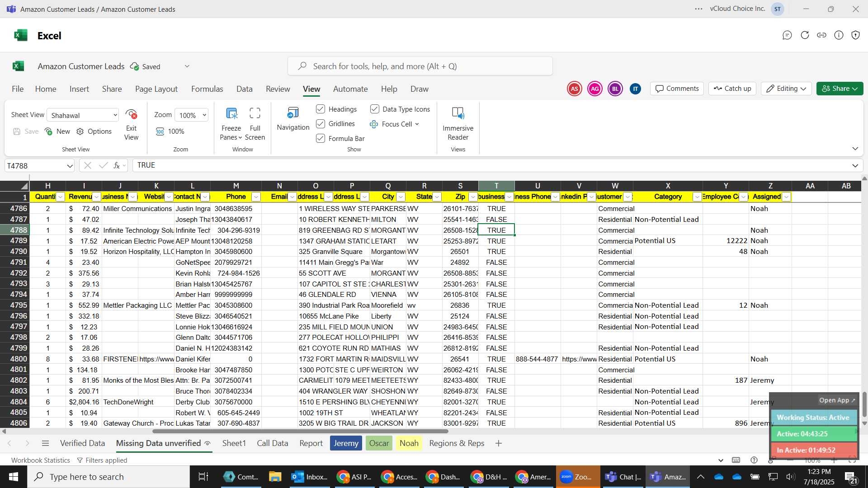Image resolution: width=868 pixels, height=488 pixels.
Task: Select the Regions & Reps sheet tab
Action: click(457, 443)
